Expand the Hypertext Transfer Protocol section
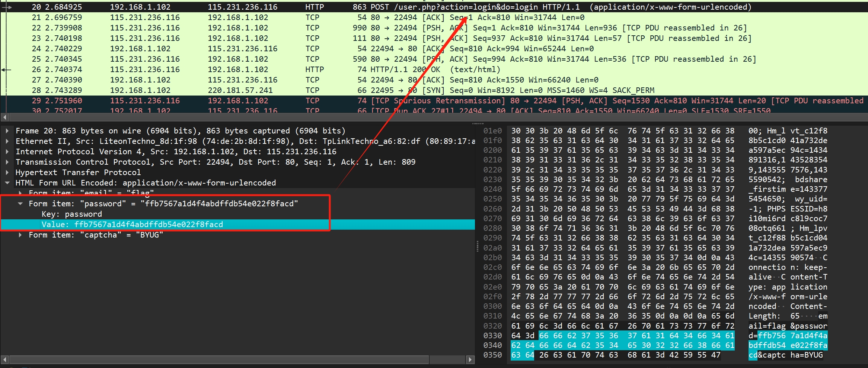Image resolution: width=868 pixels, height=368 pixels. coord(7,172)
